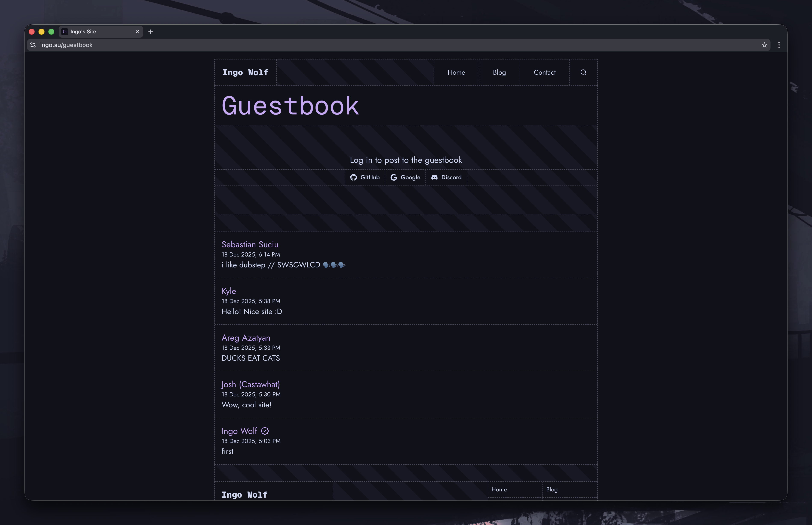Open Sebastian Suciu's profile link
This screenshot has width=812, height=525.
pos(250,245)
